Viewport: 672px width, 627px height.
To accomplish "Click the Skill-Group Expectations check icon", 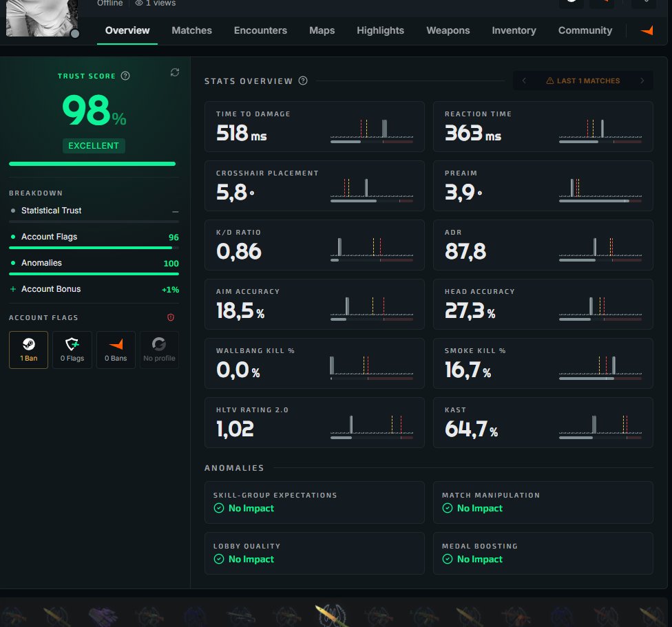I will point(219,509).
